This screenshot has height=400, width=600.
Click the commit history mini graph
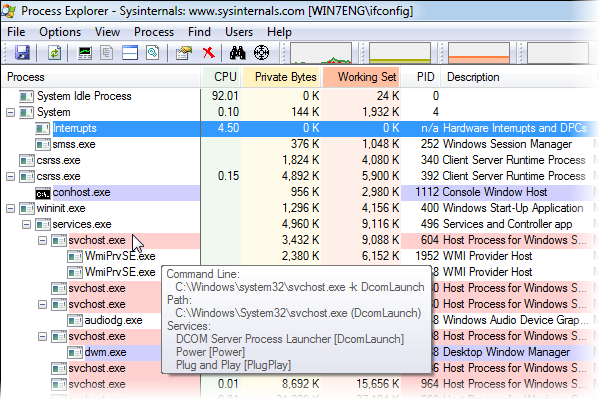click(x=400, y=53)
